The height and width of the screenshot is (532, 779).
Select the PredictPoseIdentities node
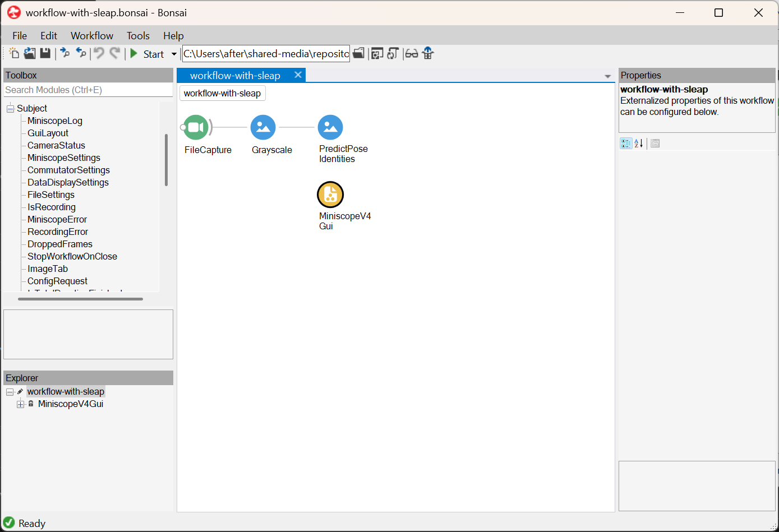tap(330, 128)
